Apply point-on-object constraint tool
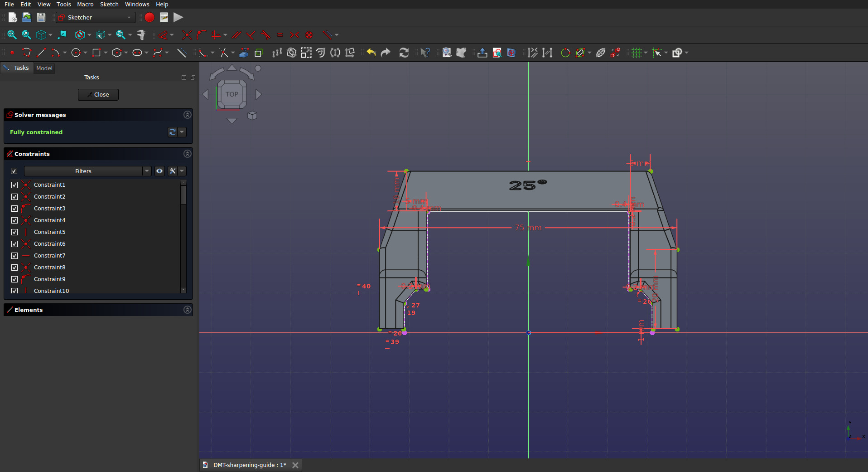Image resolution: width=868 pixels, height=472 pixels. (x=201, y=35)
